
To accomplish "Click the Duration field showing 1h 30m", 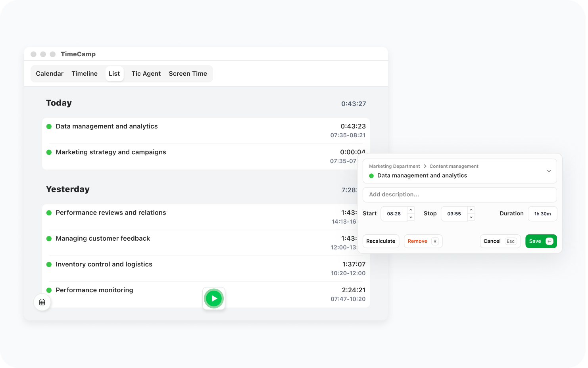I will click(542, 214).
